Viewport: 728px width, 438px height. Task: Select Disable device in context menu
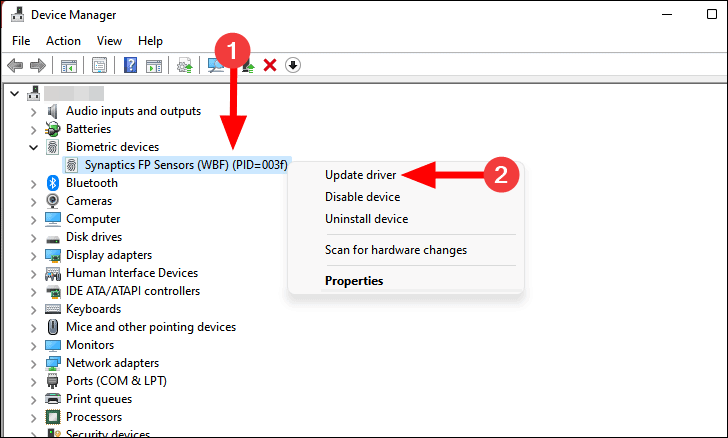point(362,197)
